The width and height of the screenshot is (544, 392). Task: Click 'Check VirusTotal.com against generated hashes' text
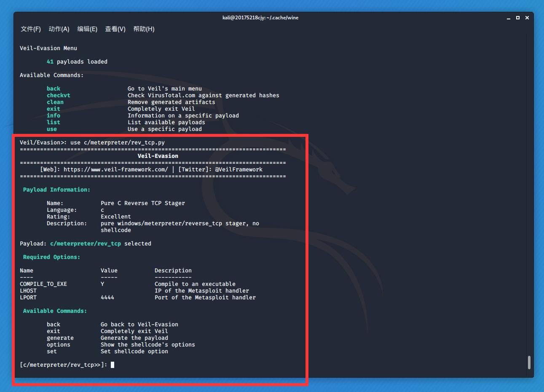(204, 95)
